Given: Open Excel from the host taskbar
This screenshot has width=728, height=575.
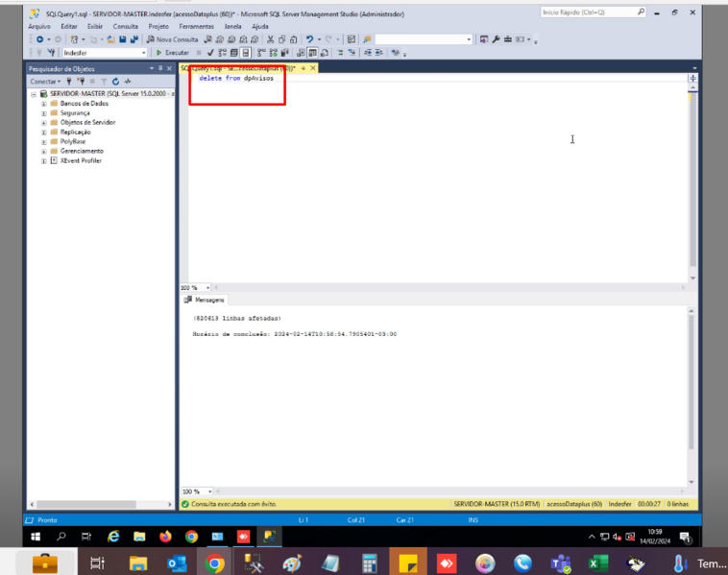Looking at the screenshot, I should coord(598,563).
